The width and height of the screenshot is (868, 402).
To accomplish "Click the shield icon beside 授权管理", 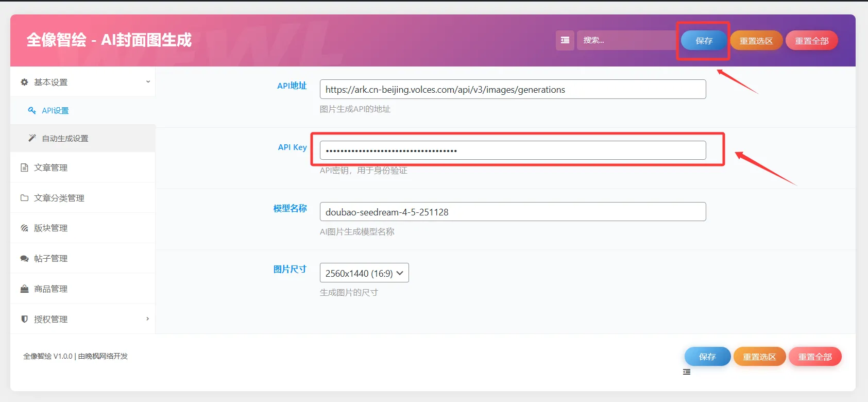I will click(x=24, y=319).
